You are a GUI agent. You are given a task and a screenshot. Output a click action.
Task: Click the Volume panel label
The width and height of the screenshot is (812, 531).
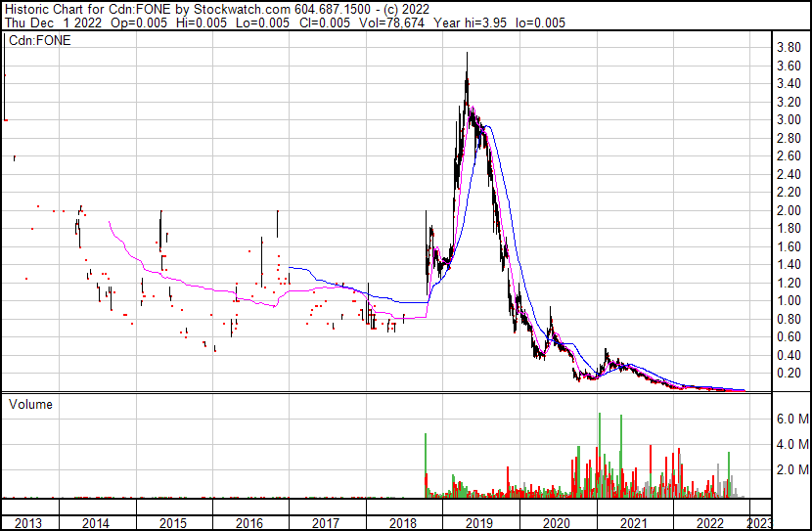(x=31, y=404)
